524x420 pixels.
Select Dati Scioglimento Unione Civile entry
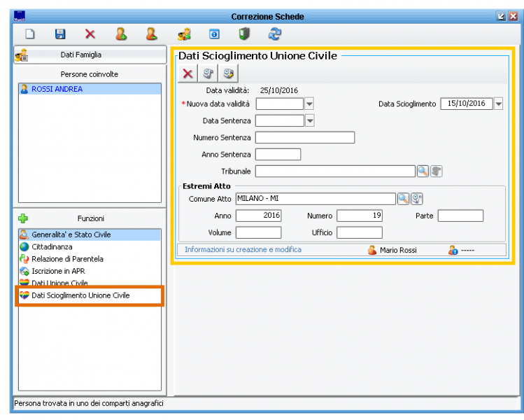pos(80,295)
